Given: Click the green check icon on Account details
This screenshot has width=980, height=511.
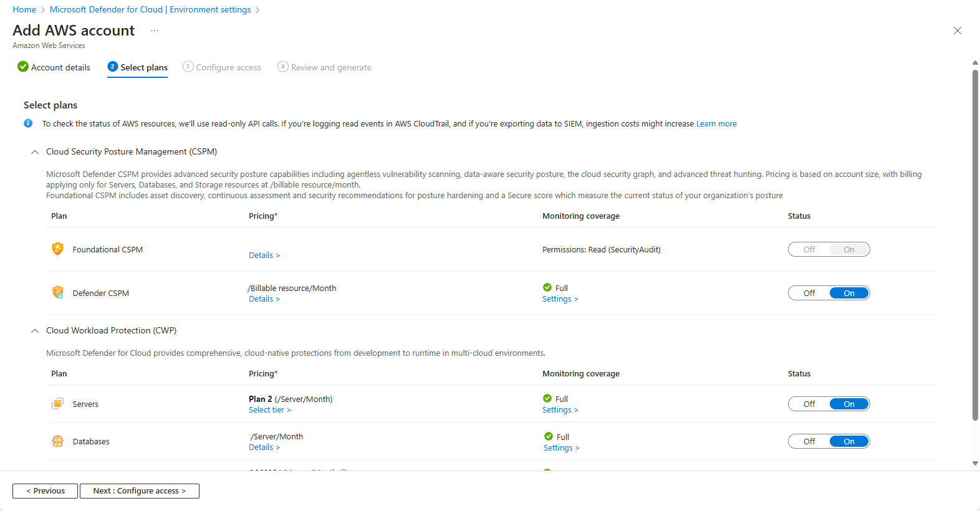Looking at the screenshot, I should (23, 67).
